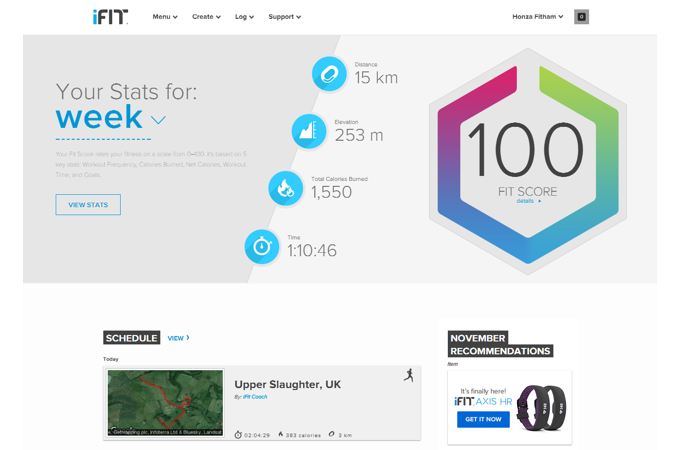Open the Honza Fitham account dropdown
This screenshot has width=681, height=450.
[537, 17]
